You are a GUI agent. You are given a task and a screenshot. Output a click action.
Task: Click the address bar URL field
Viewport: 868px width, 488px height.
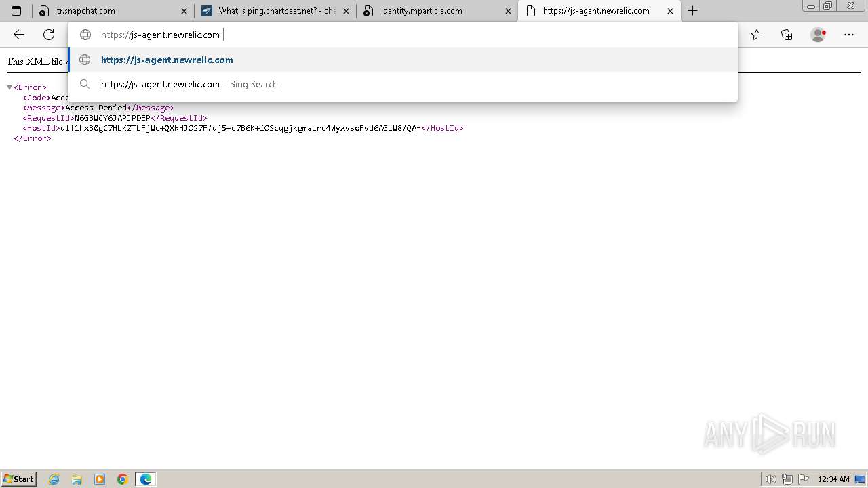(x=403, y=35)
